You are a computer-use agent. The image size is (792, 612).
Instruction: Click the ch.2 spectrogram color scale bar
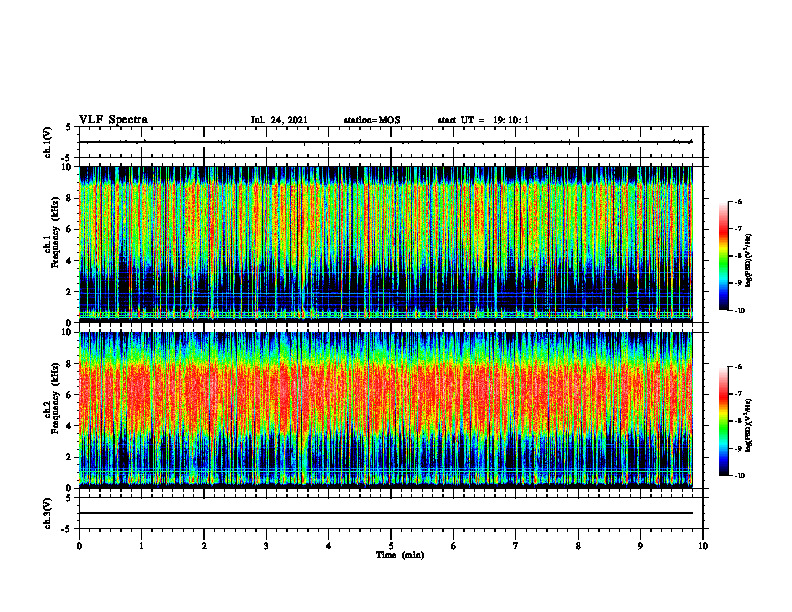pos(723,421)
